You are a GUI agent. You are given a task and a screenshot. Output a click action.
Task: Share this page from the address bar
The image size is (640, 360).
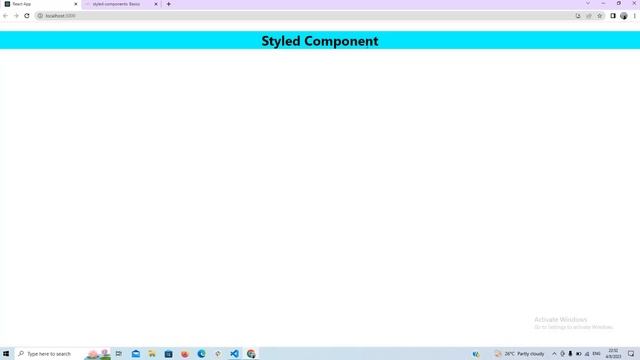point(589,16)
